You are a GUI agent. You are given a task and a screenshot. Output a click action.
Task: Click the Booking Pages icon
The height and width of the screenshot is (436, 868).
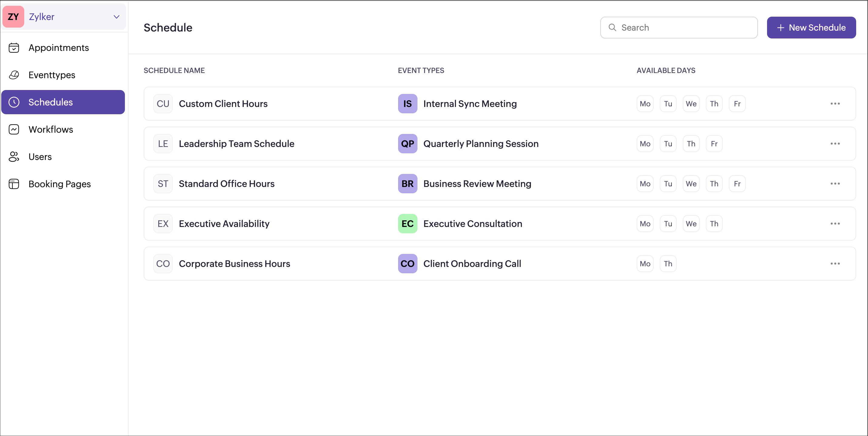(x=14, y=184)
